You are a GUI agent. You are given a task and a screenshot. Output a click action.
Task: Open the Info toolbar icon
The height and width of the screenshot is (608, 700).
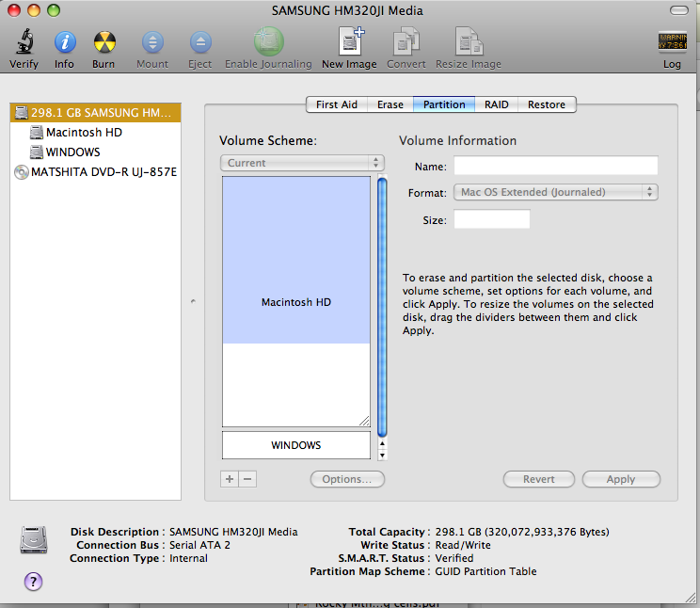[65, 42]
